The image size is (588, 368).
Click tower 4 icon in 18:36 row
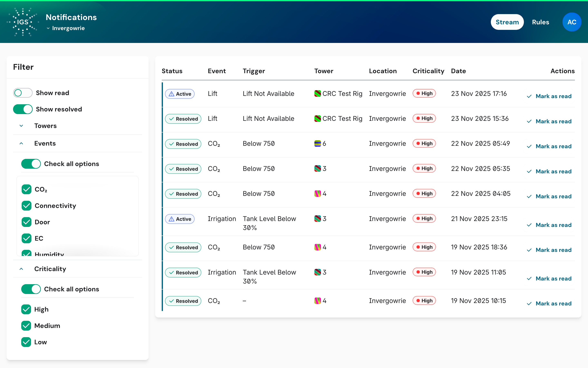pos(317,247)
